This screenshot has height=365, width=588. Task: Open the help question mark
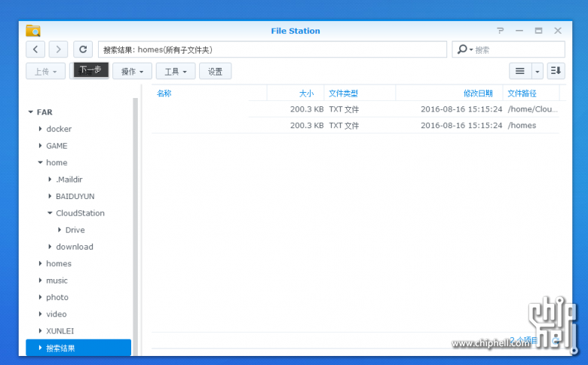point(501,31)
